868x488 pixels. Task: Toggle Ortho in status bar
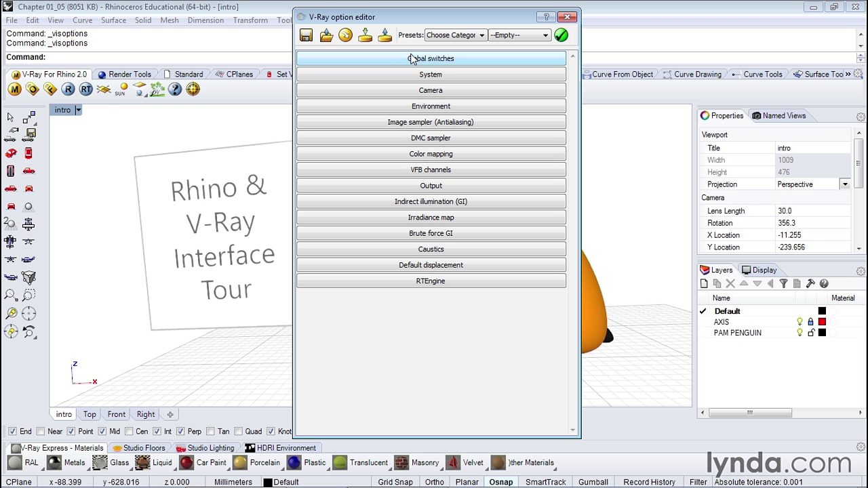[435, 482]
